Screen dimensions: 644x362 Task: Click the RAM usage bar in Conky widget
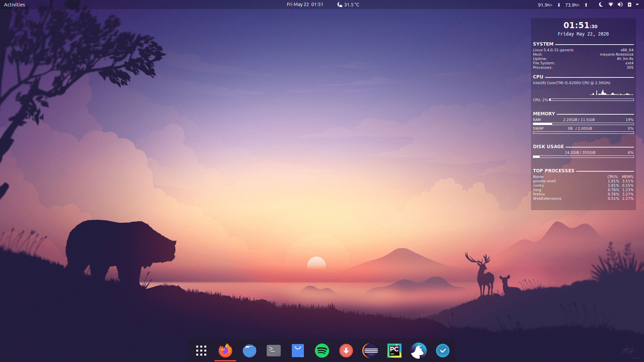pos(583,124)
